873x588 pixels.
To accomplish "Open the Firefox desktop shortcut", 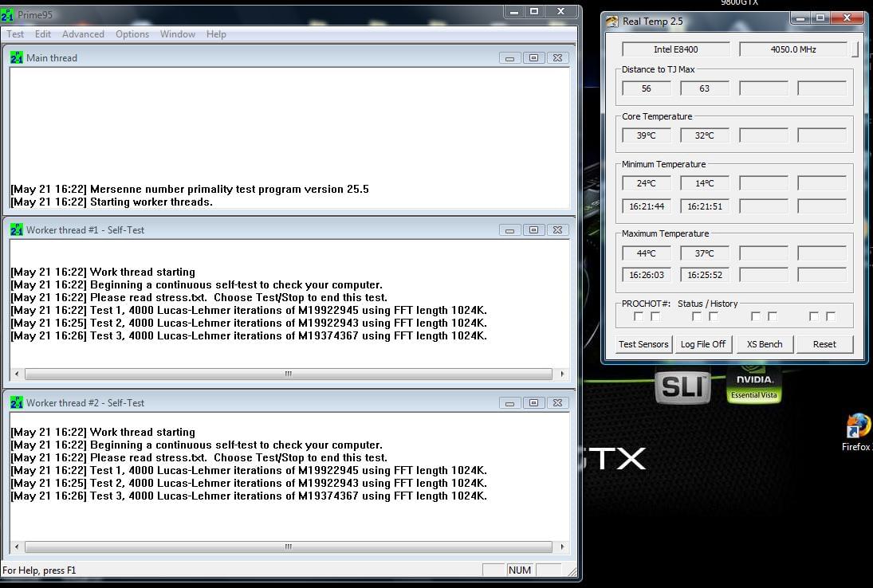I will coord(857,432).
